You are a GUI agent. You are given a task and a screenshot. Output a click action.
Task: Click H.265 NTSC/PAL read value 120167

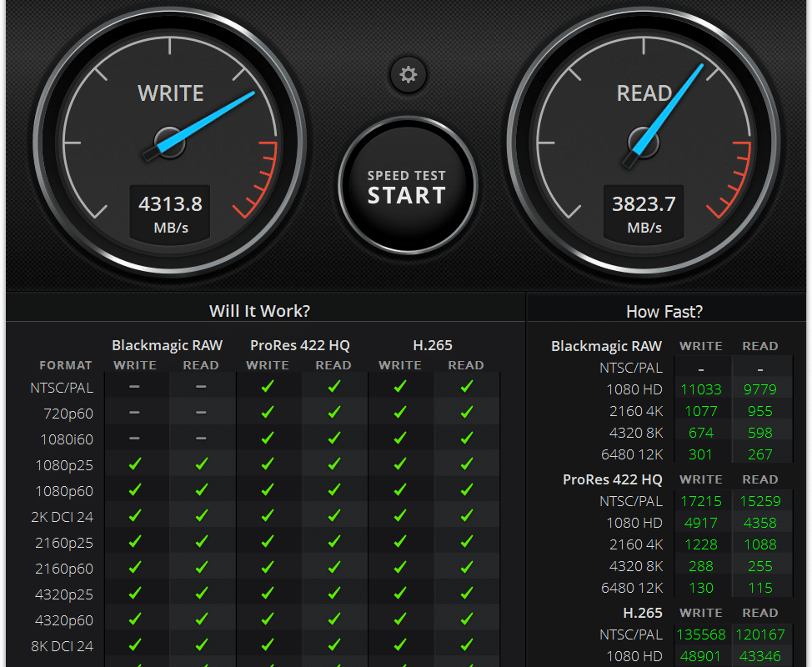[759, 634]
